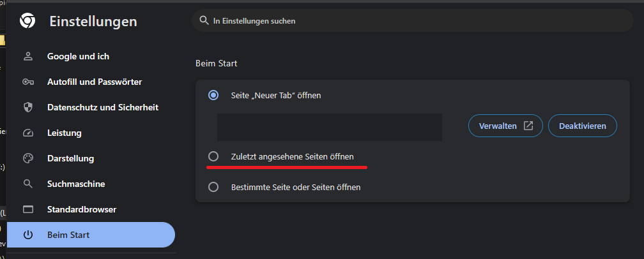Select 'Bestimmte Seite oder Seiten öffnen' radio button
Screen dimensions: 644x259
[213, 187]
